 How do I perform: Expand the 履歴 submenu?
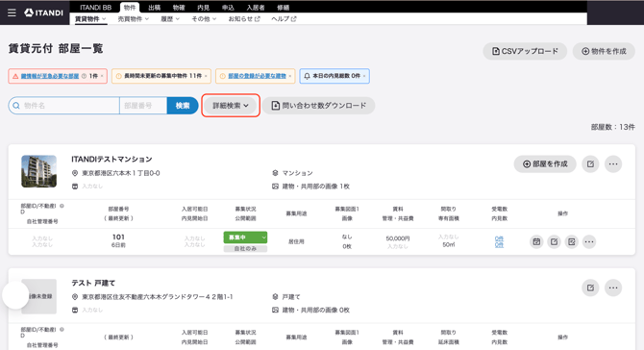point(170,19)
